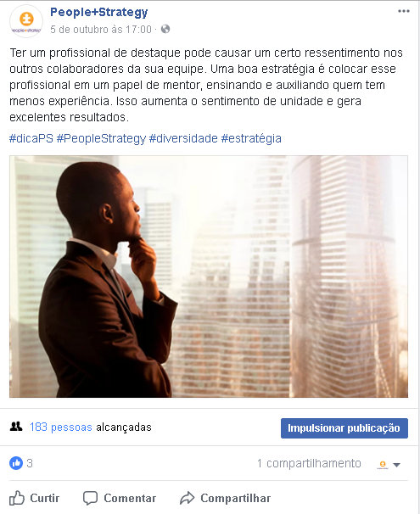Click the thumbs-up Curtir icon
The image size is (420, 514).
coord(17,498)
